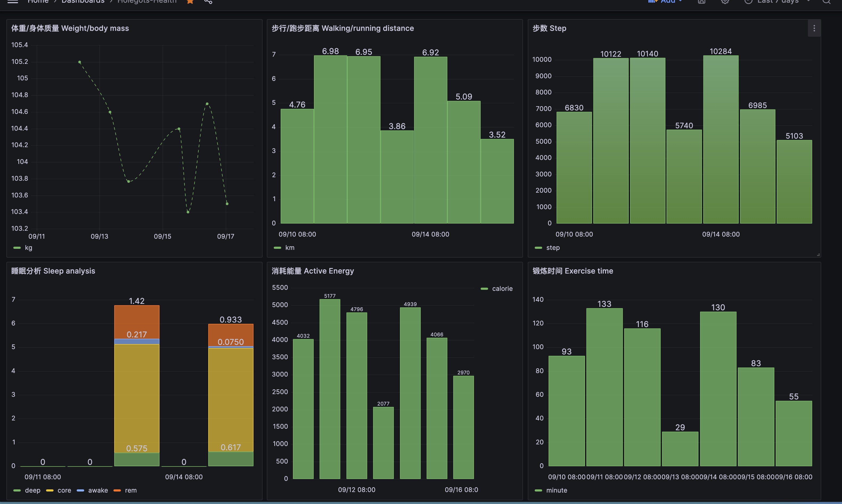Click the zoom out time range icon

(826, 1)
